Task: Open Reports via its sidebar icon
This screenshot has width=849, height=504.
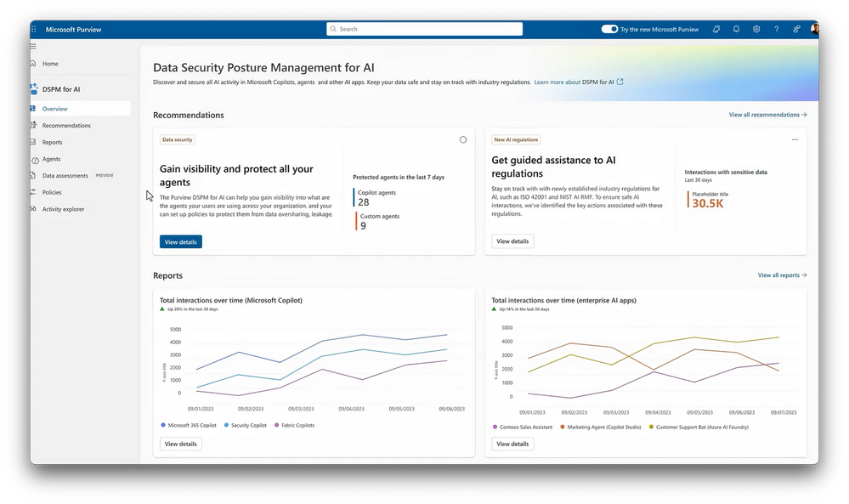Action: [33, 142]
